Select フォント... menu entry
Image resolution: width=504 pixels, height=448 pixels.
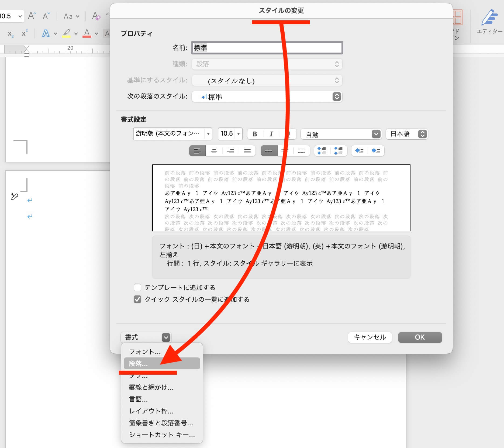[145, 351]
